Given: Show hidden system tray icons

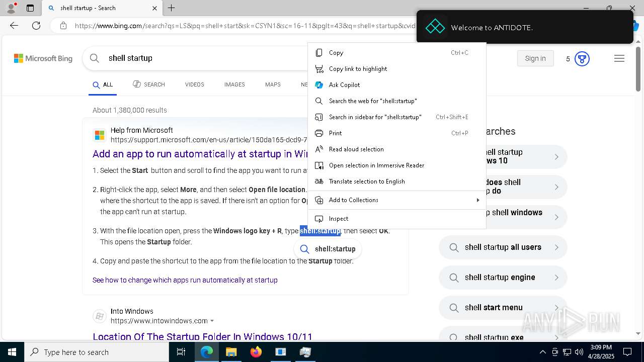Looking at the screenshot, I should click(542, 352).
